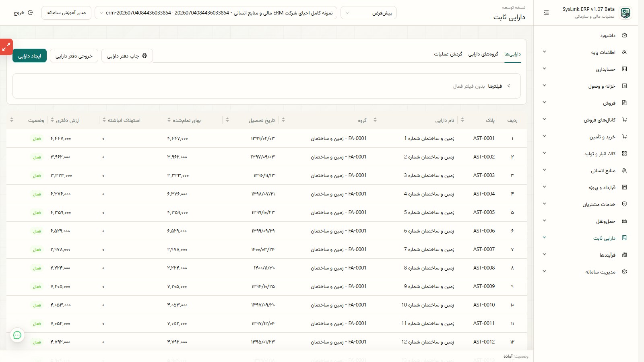Click the حمل‌ونقل transport icon
Image resolution: width=644 pixels, height=362 pixels.
(x=624, y=221)
